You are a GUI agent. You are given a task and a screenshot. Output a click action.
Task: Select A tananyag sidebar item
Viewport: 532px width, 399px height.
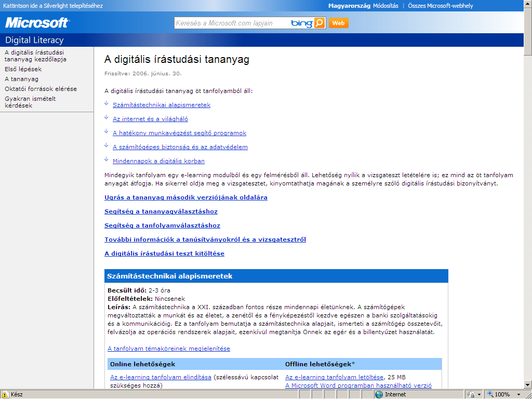[x=21, y=79]
